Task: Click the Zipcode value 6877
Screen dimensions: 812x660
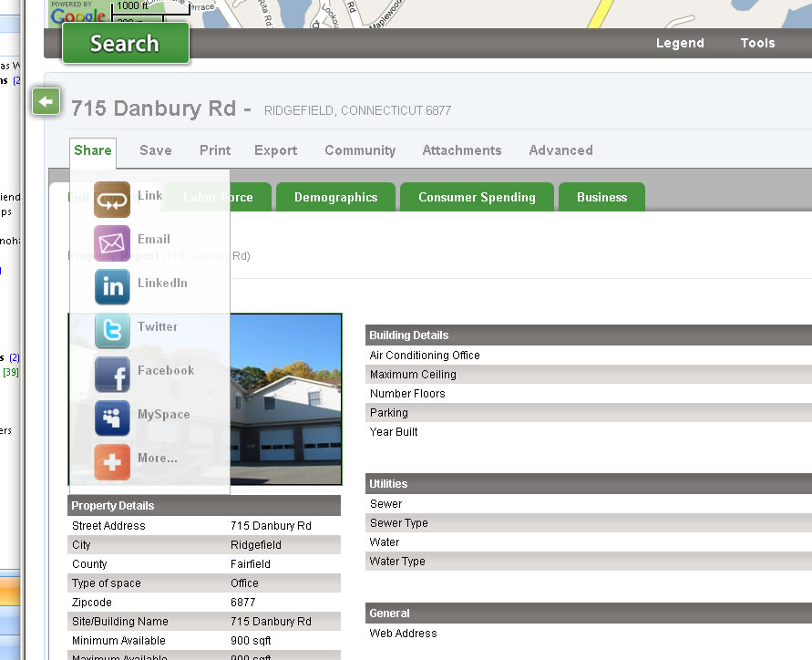Action: (x=243, y=603)
